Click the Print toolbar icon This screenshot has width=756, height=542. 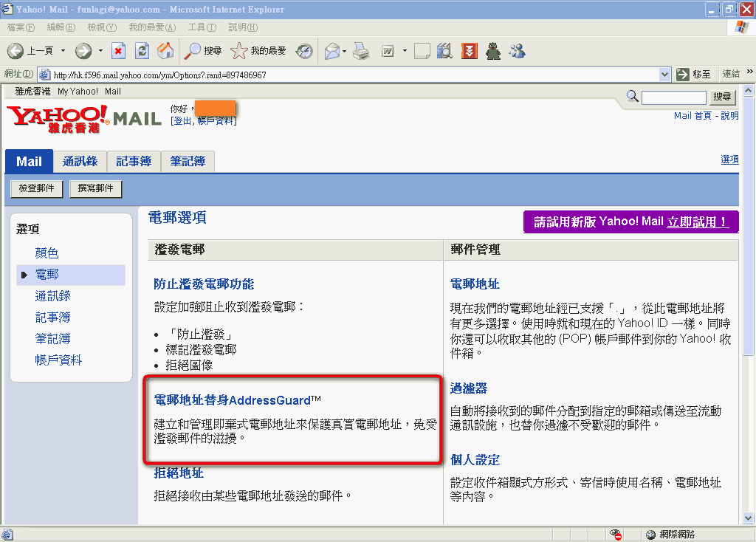click(360, 51)
